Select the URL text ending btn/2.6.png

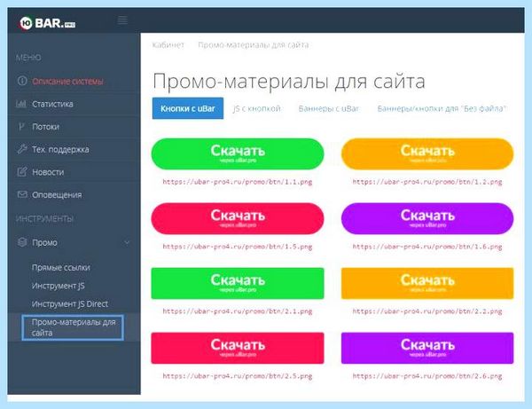427,376
